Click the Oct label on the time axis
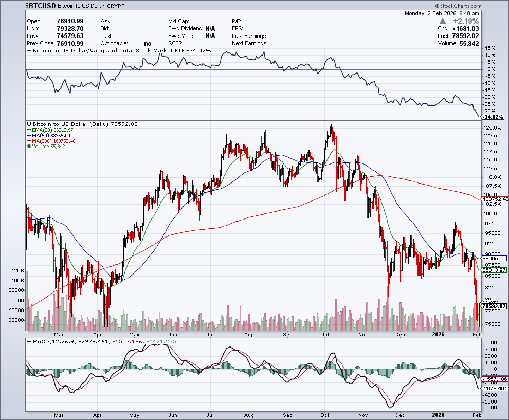Image resolution: width=509 pixels, height=420 pixels. tap(325, 414)
